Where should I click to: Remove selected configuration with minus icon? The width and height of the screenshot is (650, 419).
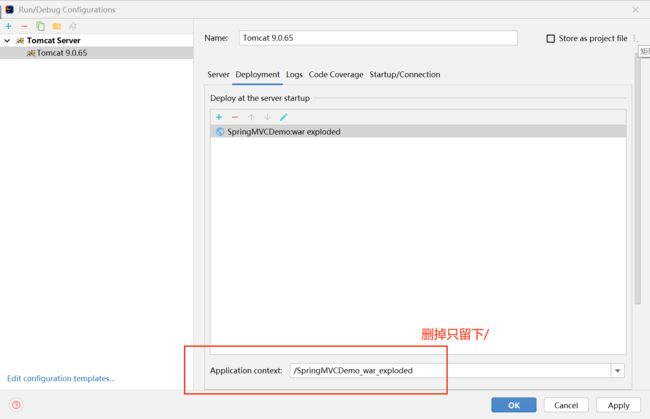[x=24, y=26]
